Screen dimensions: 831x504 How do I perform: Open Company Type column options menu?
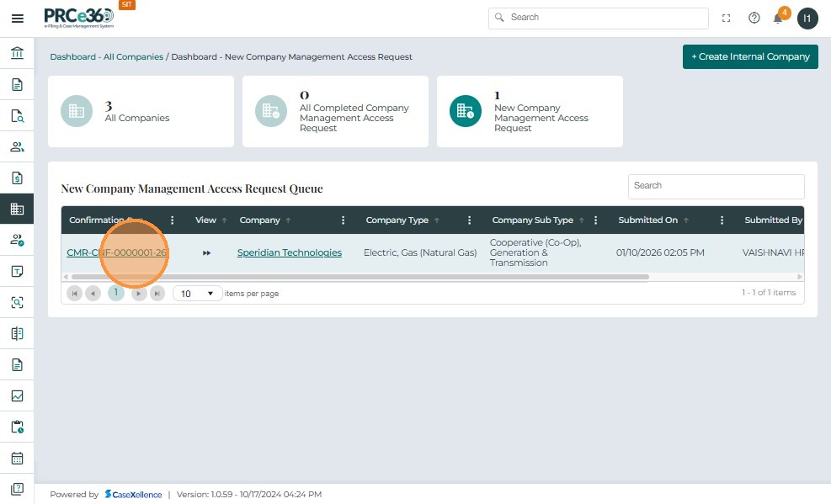coord(469,220)
